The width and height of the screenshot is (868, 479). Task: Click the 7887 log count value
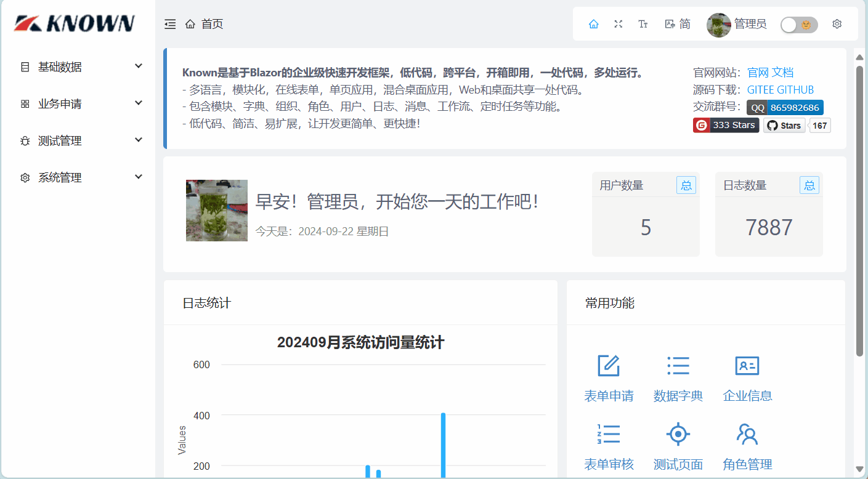769,227
